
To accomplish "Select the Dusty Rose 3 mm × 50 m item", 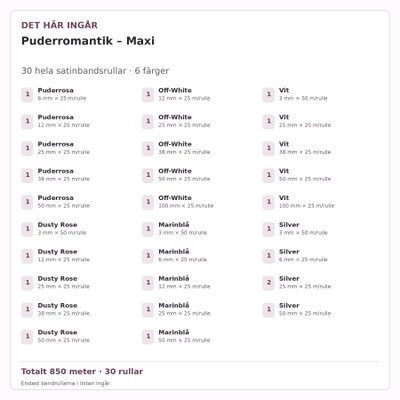I will (78, 229).
